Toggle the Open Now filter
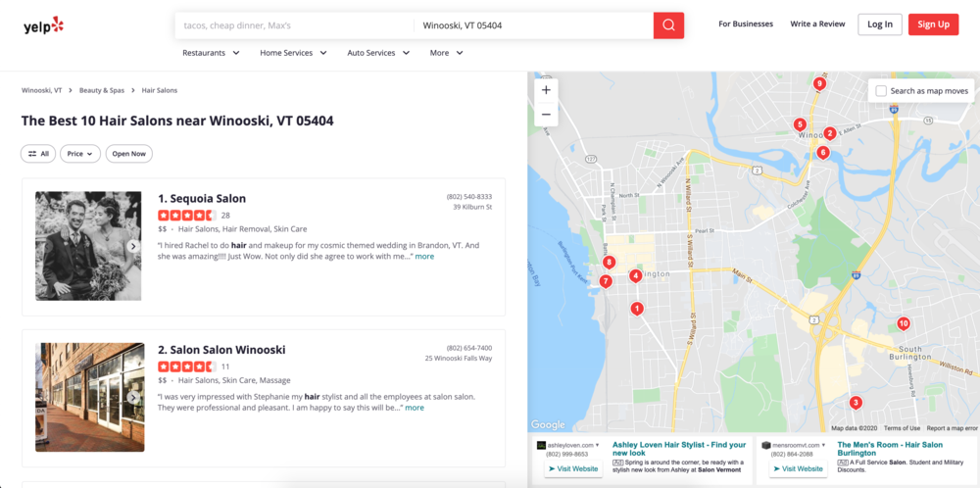 (x=128, y=154)
